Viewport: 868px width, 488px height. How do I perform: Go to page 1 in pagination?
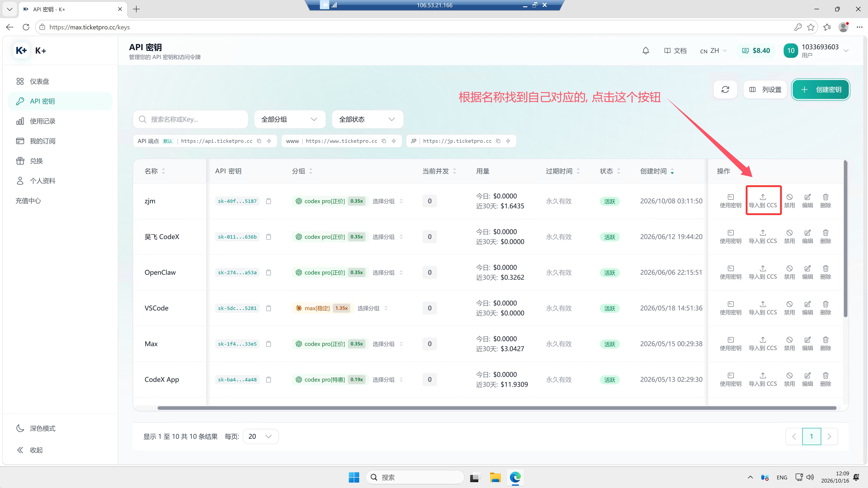pos(811,436)
